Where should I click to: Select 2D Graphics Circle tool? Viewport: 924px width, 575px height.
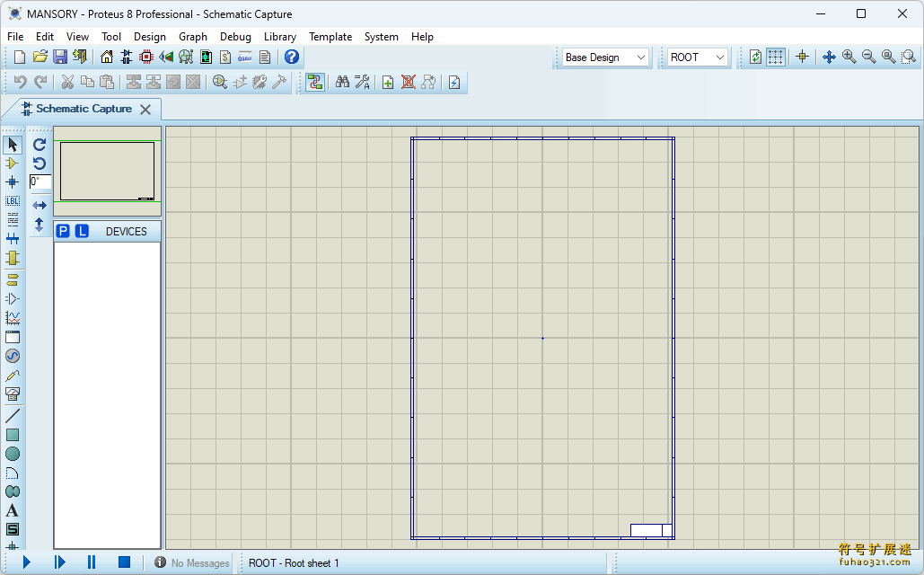[13, 454]
